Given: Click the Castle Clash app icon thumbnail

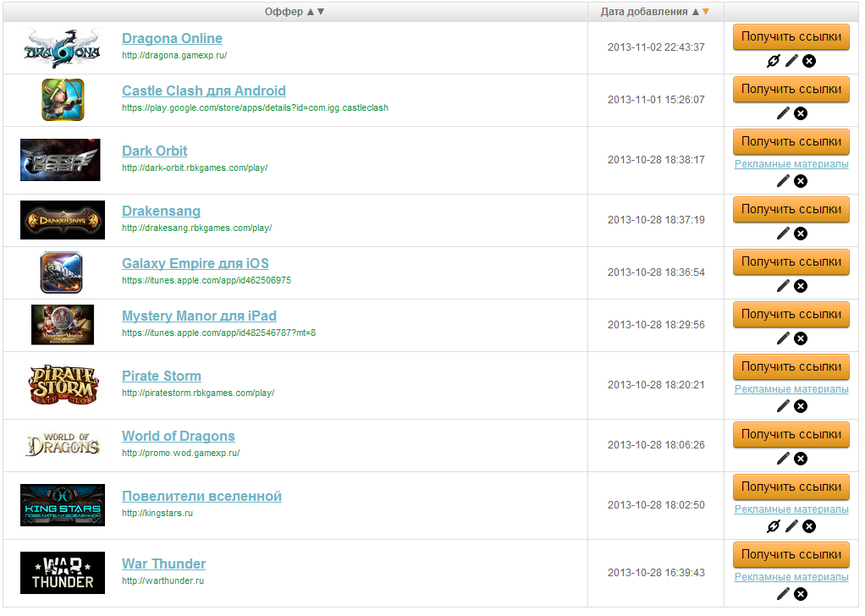Looking at the screenshot, I should click(x=63, y=100).
